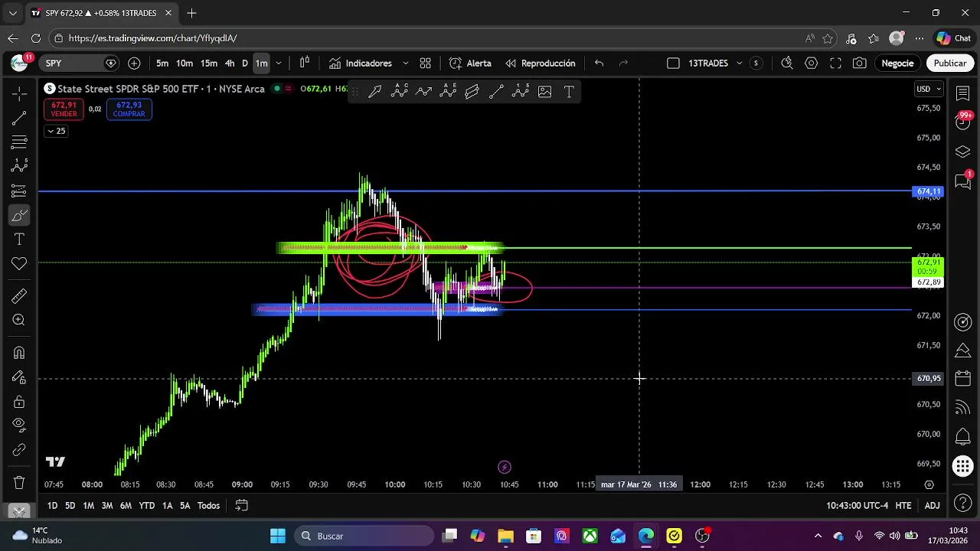The height and width of the screenshot is (551, 980).
Task: Pick ABC correction wave in favorites toolbar
Action: click(x=399, y=92)
